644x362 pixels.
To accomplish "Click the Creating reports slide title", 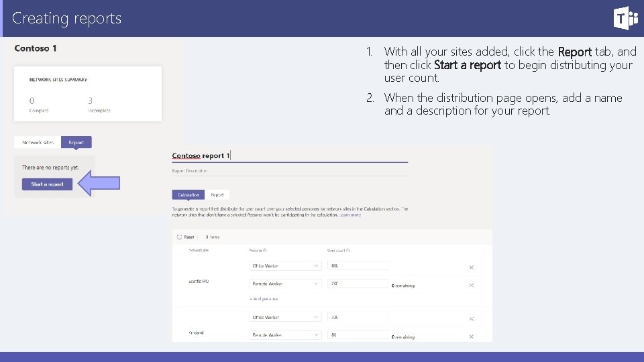I will pyautogui.click(x=66, y=18).
